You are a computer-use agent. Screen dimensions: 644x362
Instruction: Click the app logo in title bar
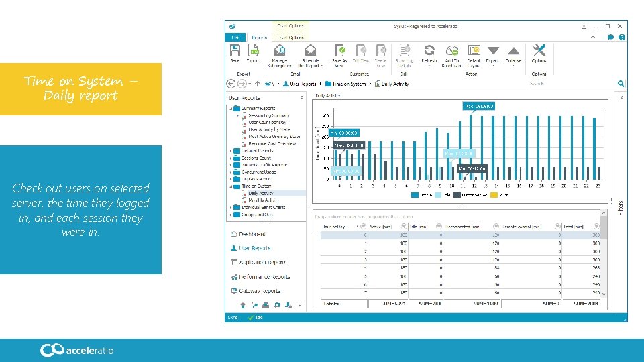pos(233,26)
